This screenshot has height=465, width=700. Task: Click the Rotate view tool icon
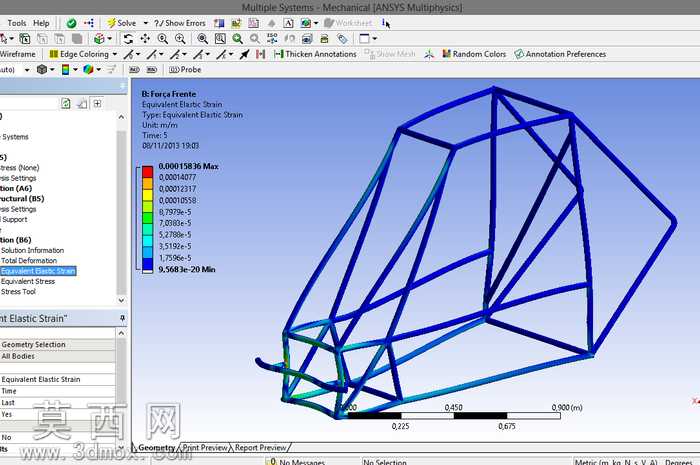[128, 39]
